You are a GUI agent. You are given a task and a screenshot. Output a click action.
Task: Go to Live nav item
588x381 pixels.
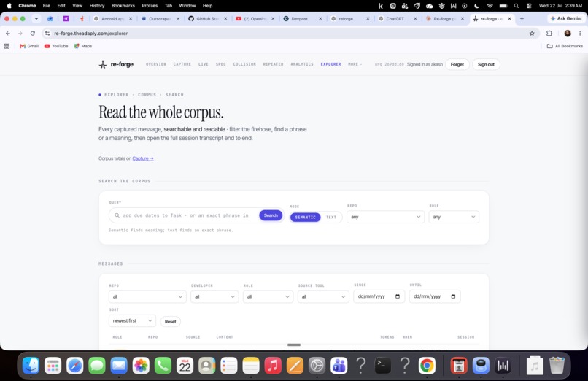point(204,64)
